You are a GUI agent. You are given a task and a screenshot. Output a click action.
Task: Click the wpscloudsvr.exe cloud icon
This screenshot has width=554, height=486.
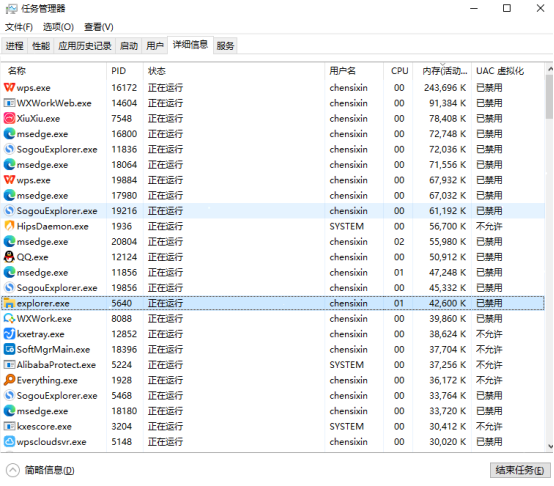click(x=10, y=441)
